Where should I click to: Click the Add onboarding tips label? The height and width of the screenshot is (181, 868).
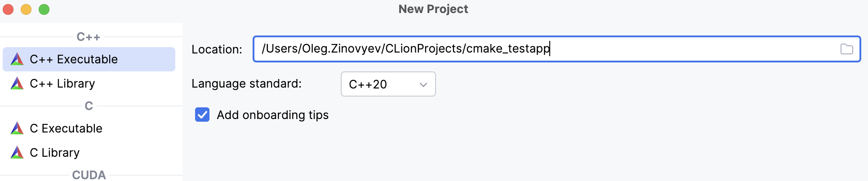(x=272, y=115)
